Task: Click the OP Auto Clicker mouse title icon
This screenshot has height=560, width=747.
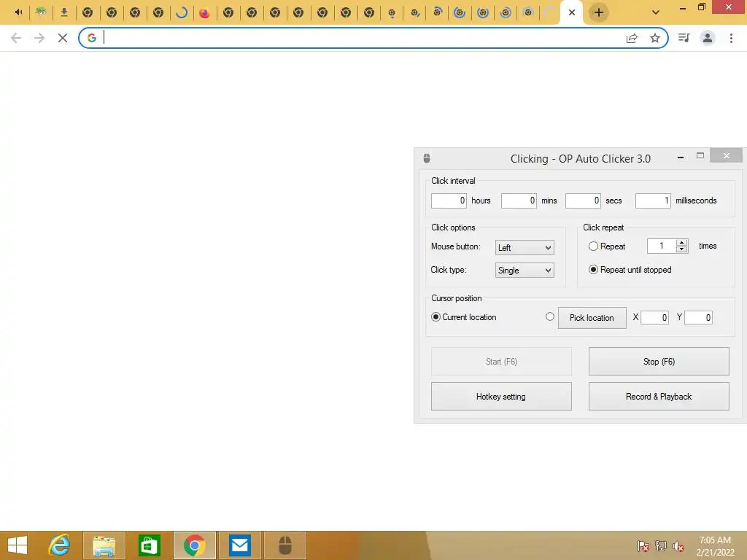Action: 426,158
